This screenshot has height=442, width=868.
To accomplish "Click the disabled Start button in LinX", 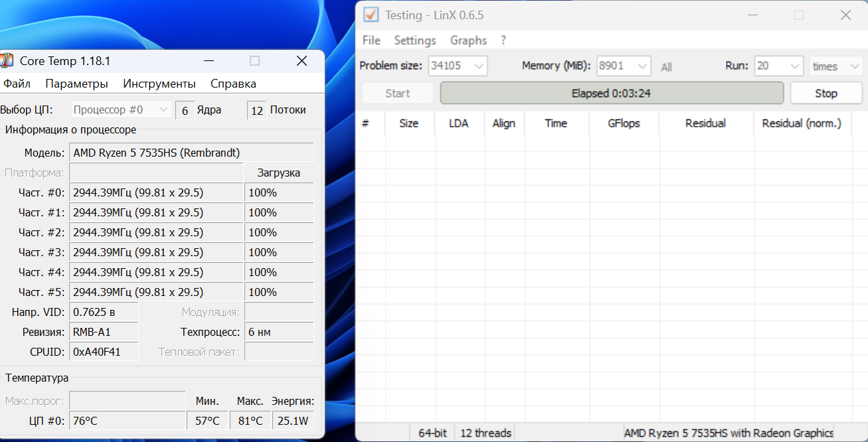I will pyautogui.click(x=397, y=94).
